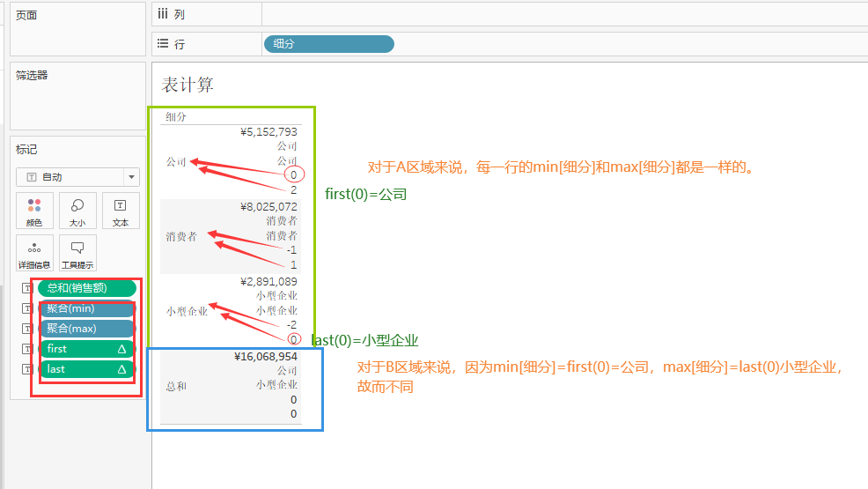Click text icon beside 聚合(min) pill
This screenshot has height=489, width=868.
coord(27,308)
